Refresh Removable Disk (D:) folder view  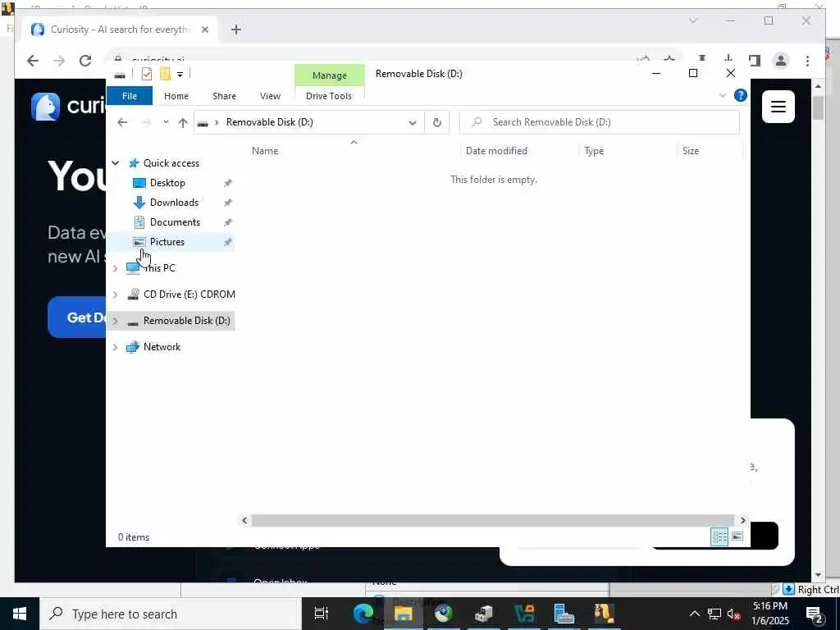point(437,123)
